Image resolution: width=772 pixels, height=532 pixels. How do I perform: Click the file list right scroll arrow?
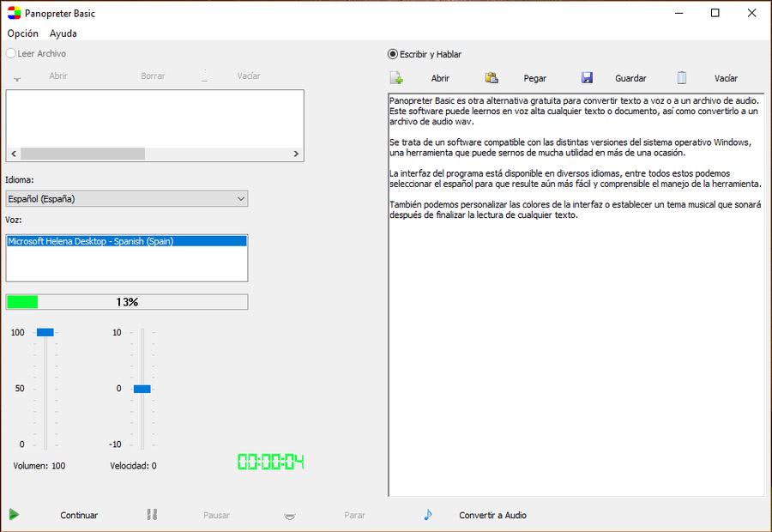297,154
